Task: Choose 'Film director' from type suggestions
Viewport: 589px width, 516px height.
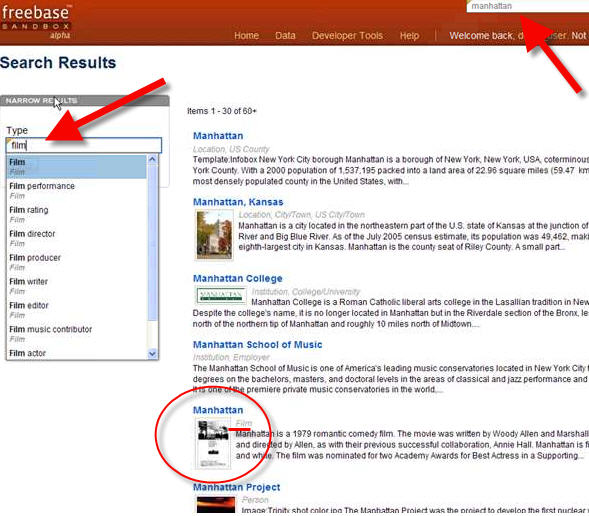Action: coord(77,238)
